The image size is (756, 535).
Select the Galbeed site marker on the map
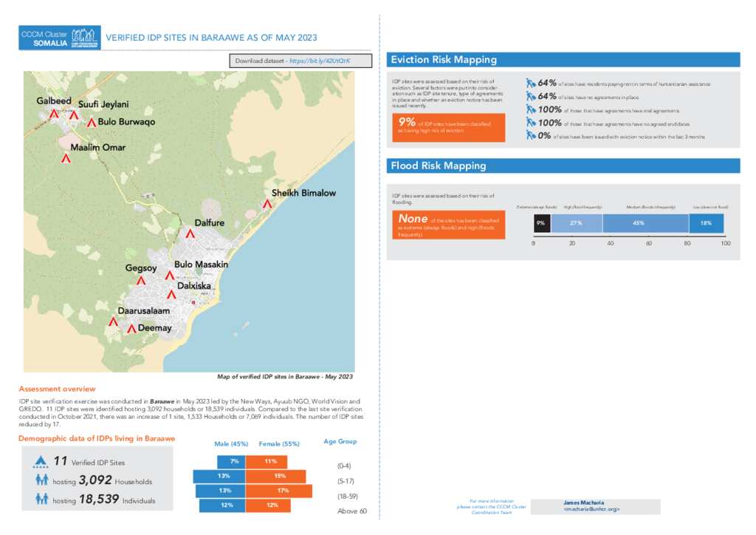coord(52,112)
